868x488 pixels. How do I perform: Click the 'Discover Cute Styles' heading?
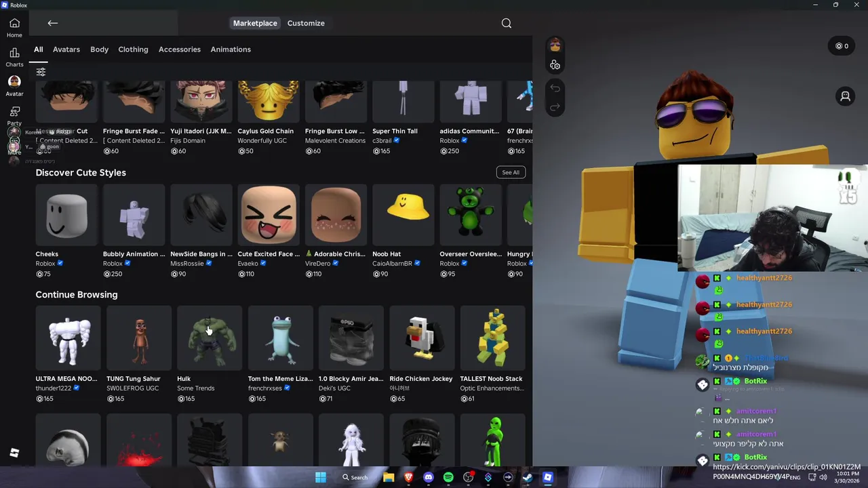coord(81,173)
